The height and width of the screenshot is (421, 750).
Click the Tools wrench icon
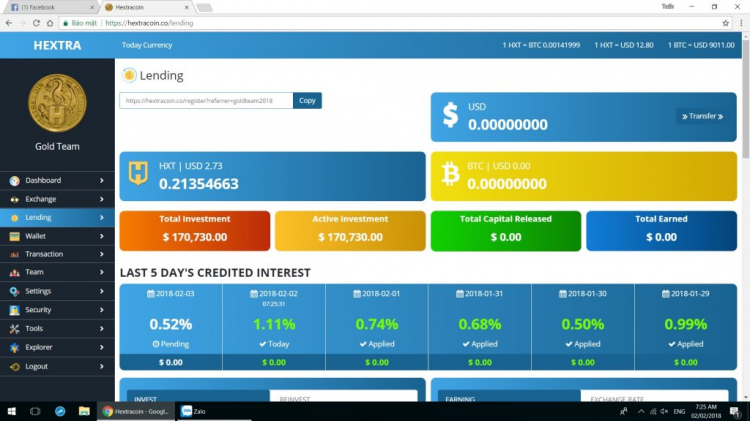[14, 329]
